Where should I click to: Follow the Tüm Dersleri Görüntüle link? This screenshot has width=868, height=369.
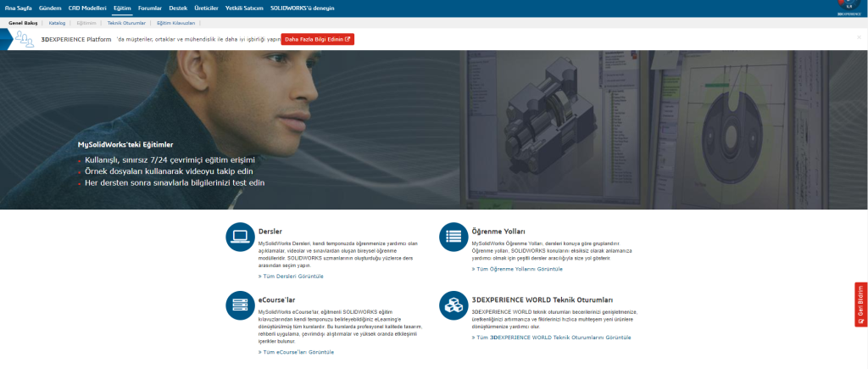(291, 277)
